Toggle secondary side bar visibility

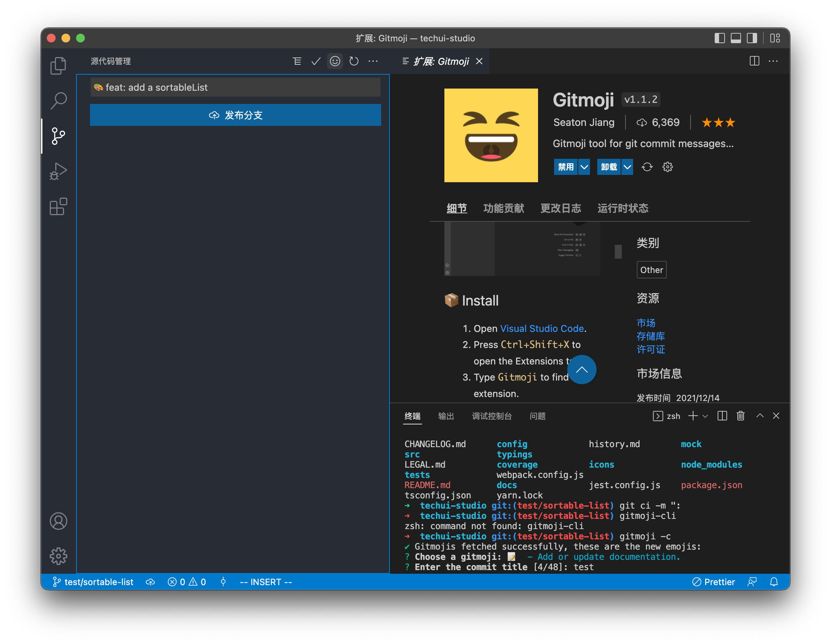coord(752,38)
